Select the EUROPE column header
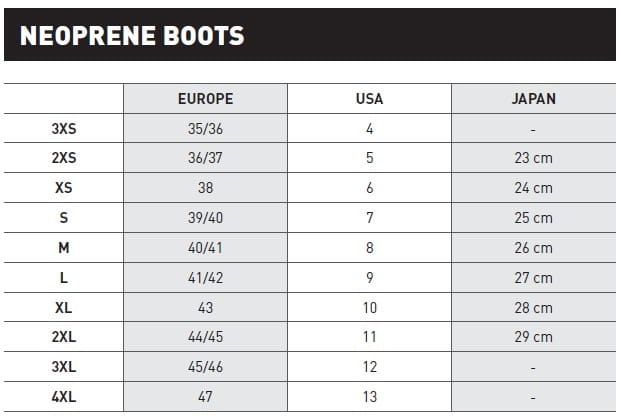Viewport: 621px width, 418px height. (x=205, y=99)
